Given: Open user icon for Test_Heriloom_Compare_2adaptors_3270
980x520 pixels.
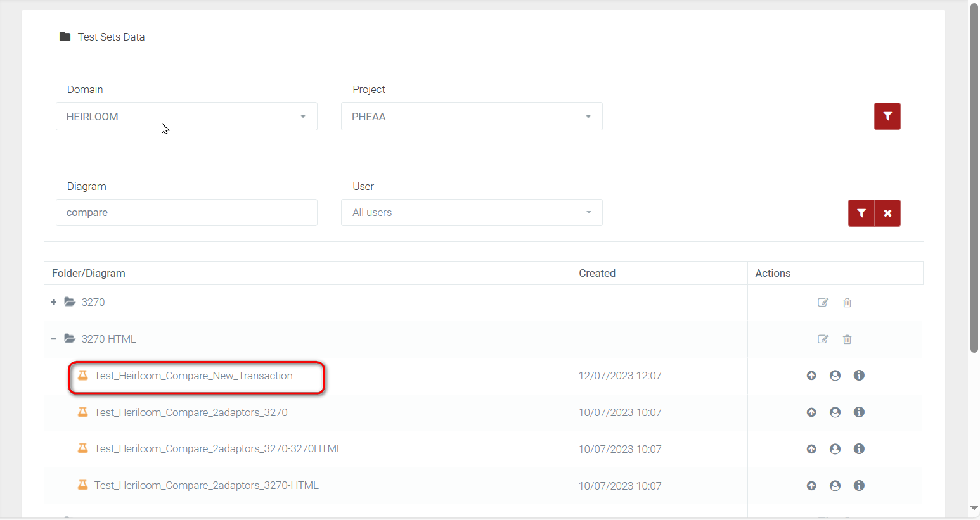Looking at the screenshot, I should 835,412.
